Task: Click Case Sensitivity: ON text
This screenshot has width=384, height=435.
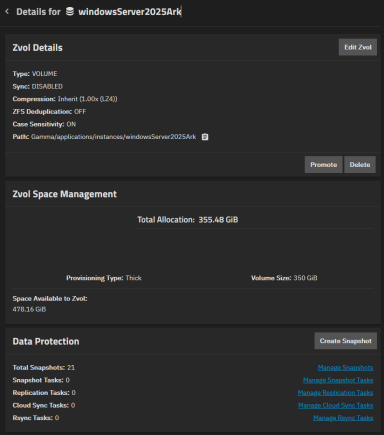Action: tap(44, 124)
